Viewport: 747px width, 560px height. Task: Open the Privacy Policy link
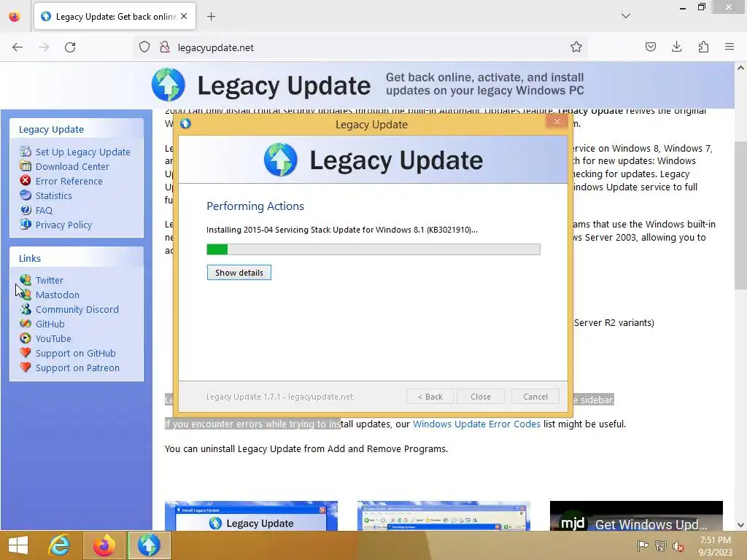coord(64,225)
